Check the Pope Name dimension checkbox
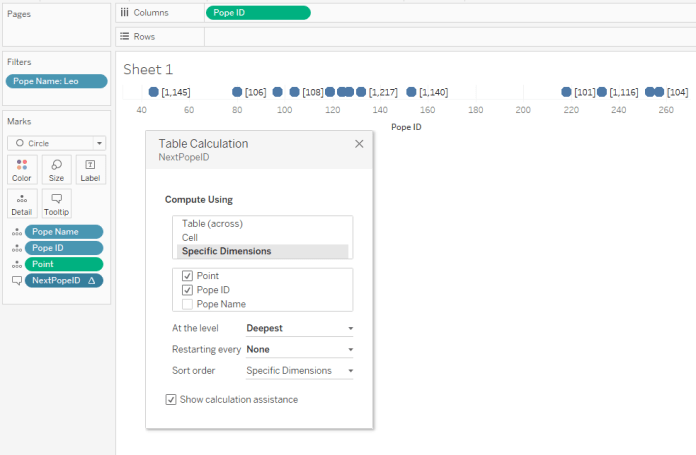Viewport: 696px width, 455px height. coord(187,303)
